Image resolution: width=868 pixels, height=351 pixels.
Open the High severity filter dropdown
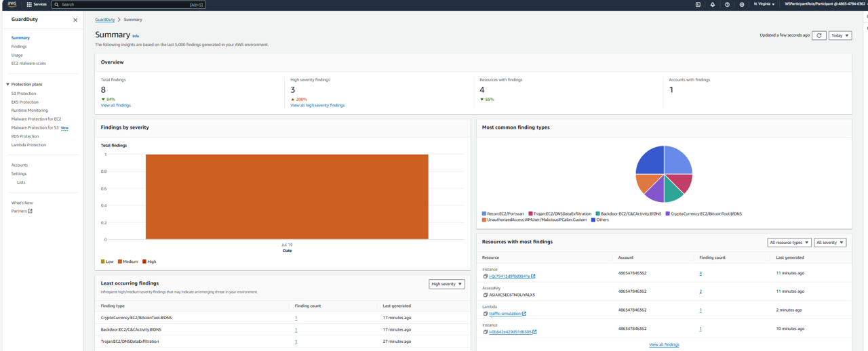[x=447, y=284]
